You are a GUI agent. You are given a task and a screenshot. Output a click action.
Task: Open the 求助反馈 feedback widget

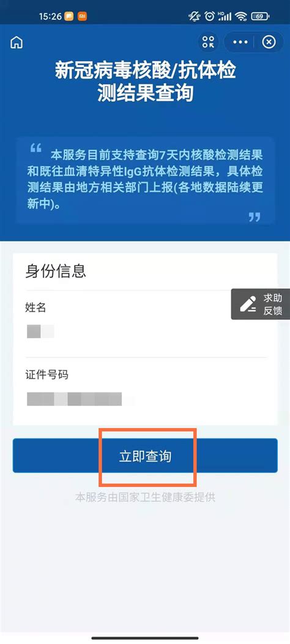261,305
